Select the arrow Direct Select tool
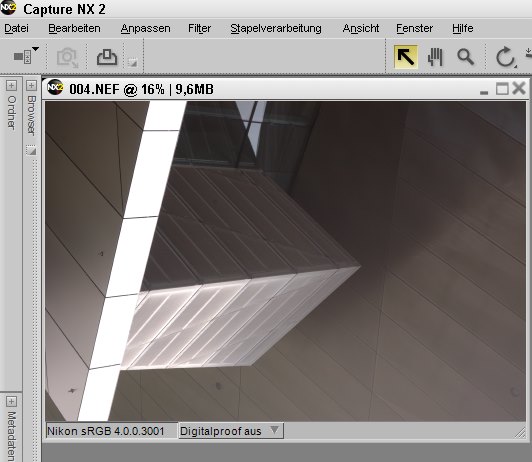This screenshot has width=532, height=462. click(405, 57)
